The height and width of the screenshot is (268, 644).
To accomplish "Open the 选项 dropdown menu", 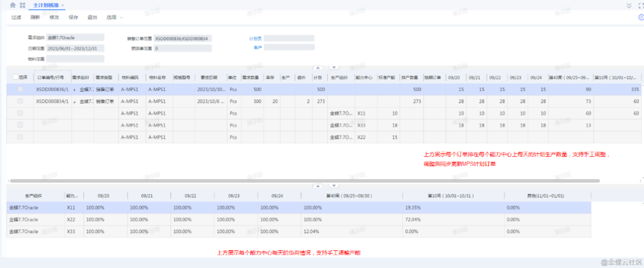I will point(114,17).
